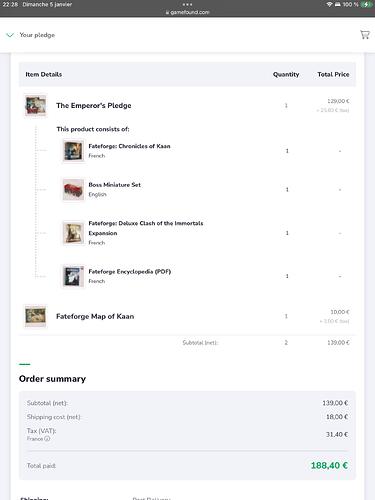View the Fateforge Encyclopedia PDF thumbnail
This screenshot has width=375, height=500.
click(x=73, y=276)
